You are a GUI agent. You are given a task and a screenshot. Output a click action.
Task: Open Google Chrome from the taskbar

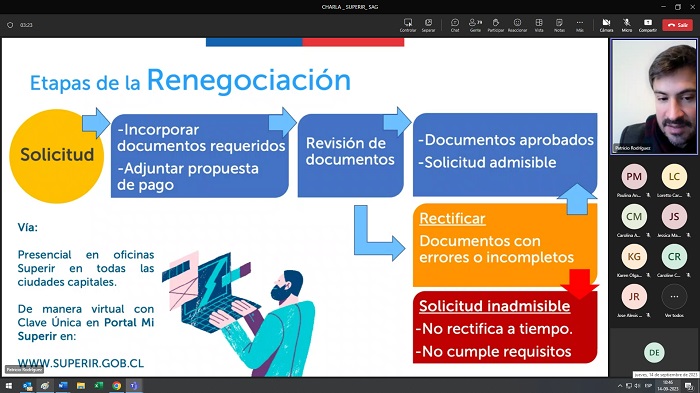coord(117,386)
